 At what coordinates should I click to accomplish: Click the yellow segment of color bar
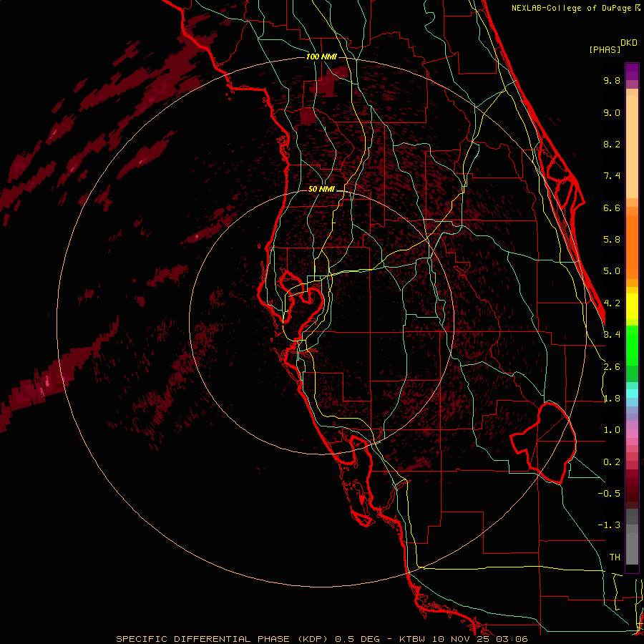tap(632, 306)
